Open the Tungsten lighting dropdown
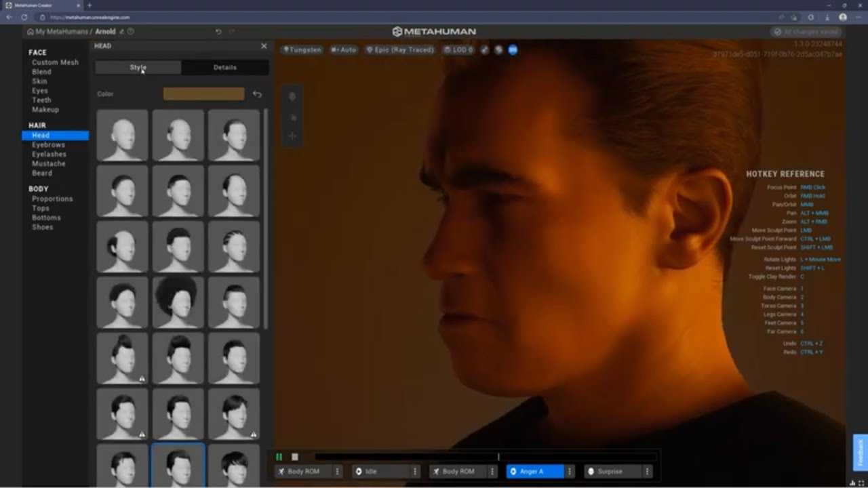The image size is (868, 488). [302, 49]
